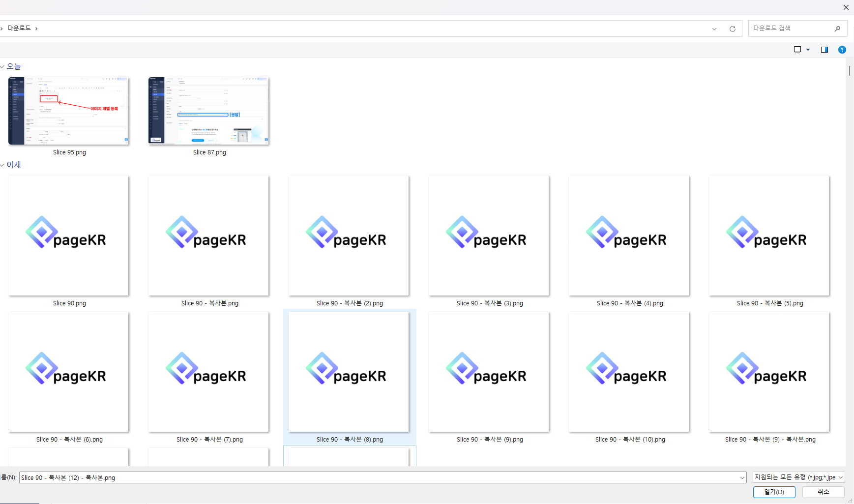Select Slice 90 - 복사본 (2).png thumbnail
This screenshot has width=854, height=504.
point(349,236)
